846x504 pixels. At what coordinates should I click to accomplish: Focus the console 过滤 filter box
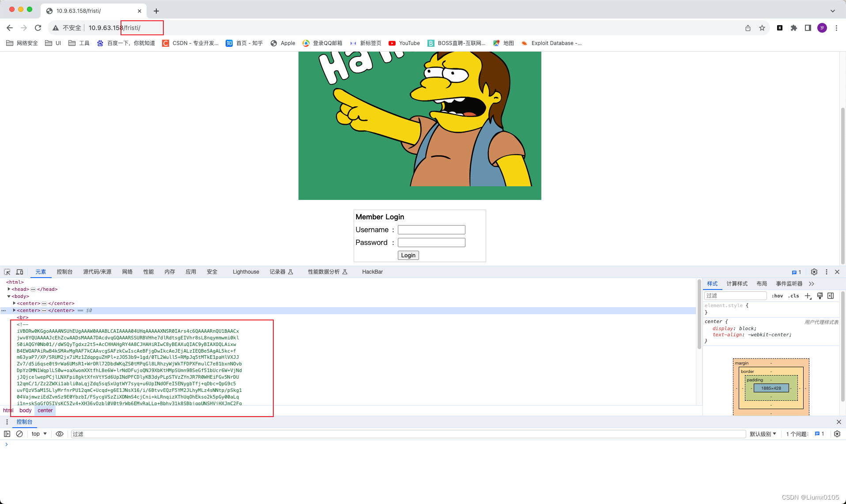pyautogui.click(x=408, y=434)
